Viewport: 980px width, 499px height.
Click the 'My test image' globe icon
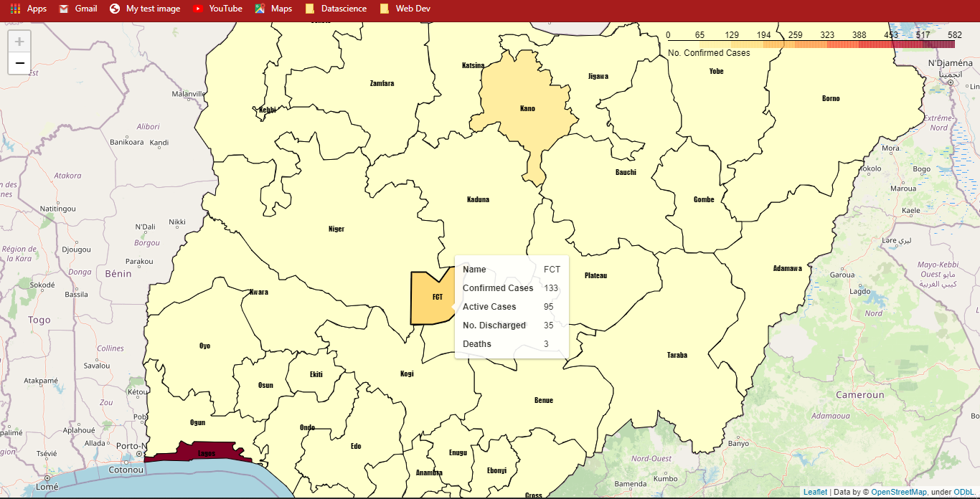click(x=115, y=9)
